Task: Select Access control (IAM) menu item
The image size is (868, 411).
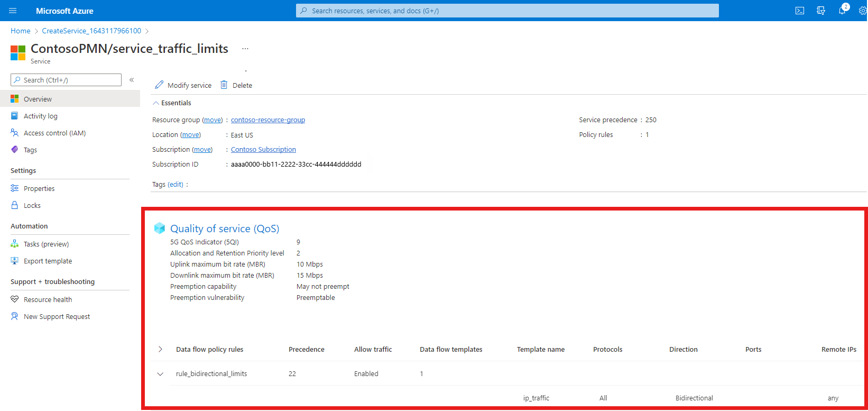Action: pos(54,133)
